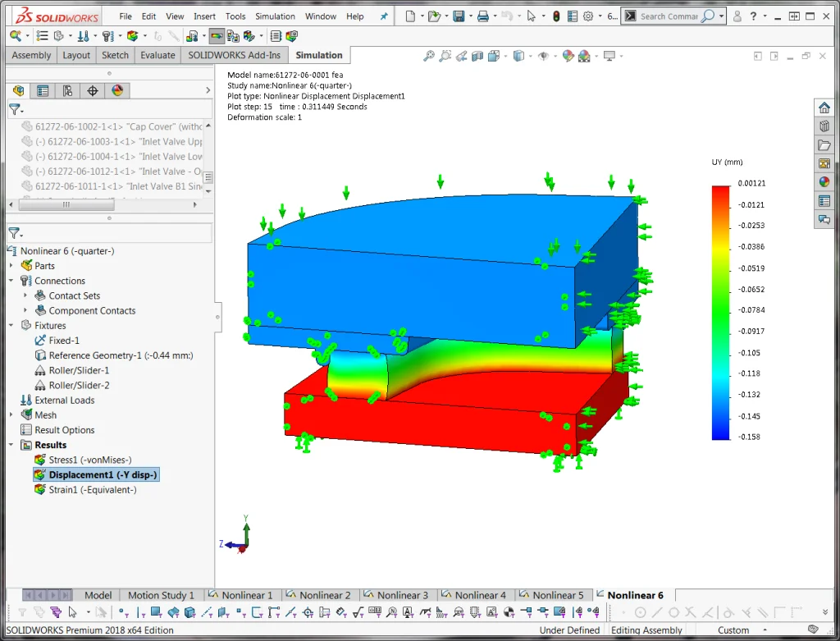Select the Stress1 (-vonMises-) result plot
The height and width of the screenshot is (641, 840).
[90, 460]
